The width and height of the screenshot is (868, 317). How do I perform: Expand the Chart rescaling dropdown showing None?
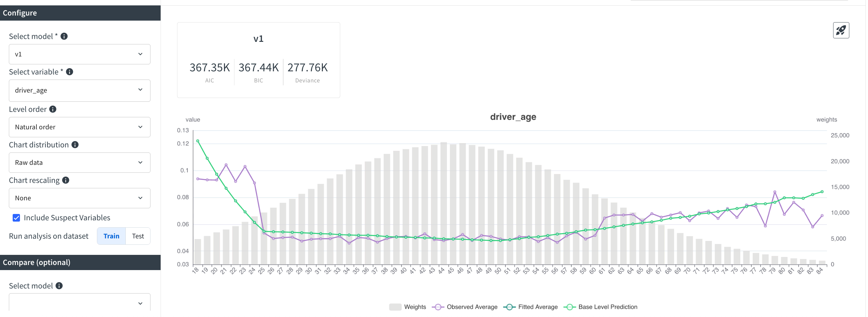click(80, 198)
